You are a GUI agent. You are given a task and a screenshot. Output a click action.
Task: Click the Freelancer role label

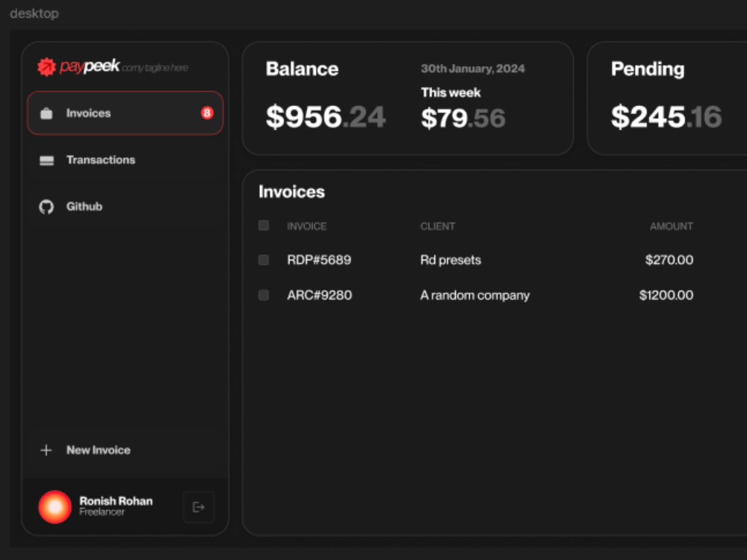tap(102, 512)
